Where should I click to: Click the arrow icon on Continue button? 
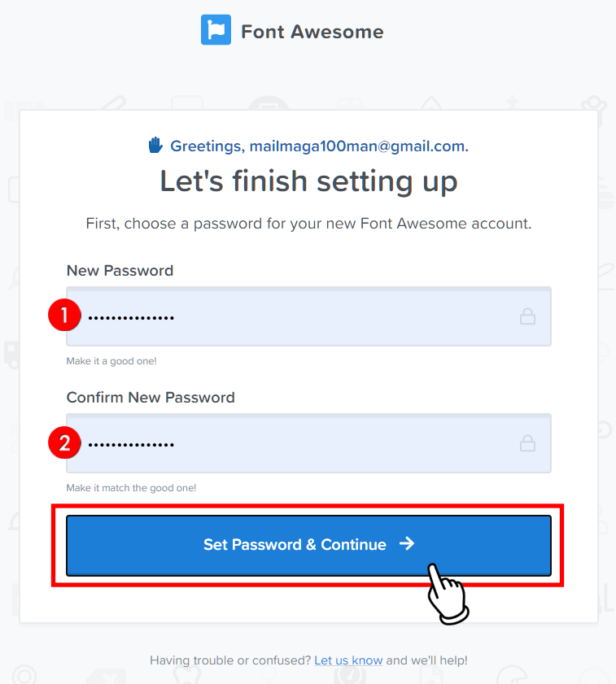pos(407,543)
